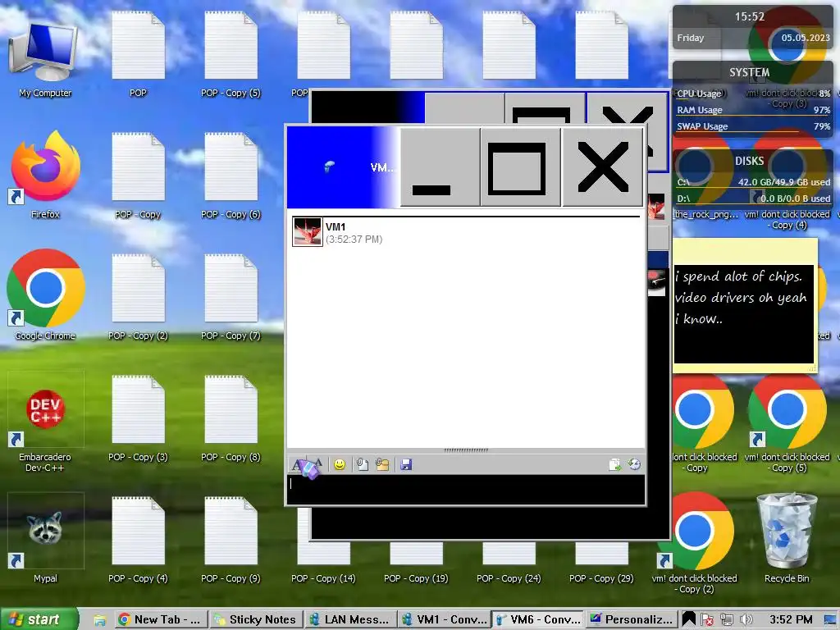Select the Recycle Bin icon
This screenshot has height=630, width=840.
(787, 538)
